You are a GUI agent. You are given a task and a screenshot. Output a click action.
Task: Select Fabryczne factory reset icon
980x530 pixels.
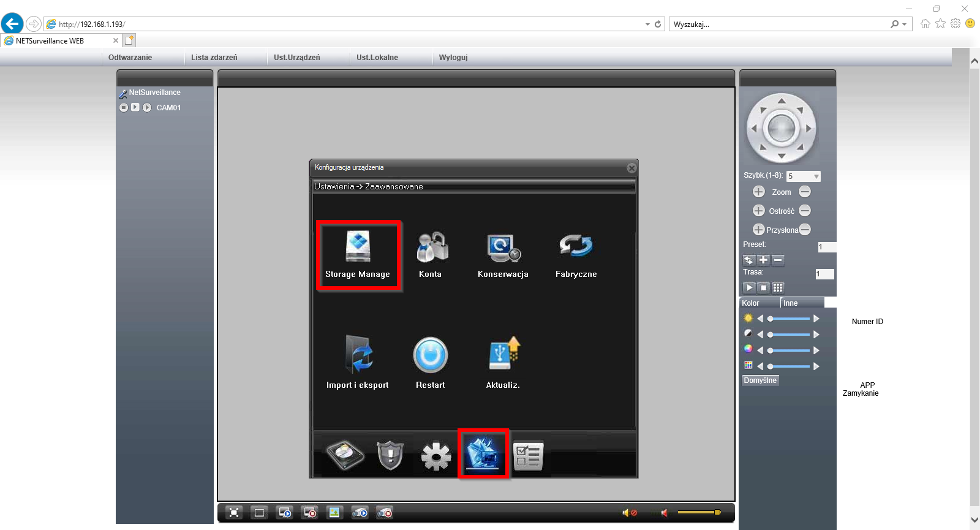point(576,254)
